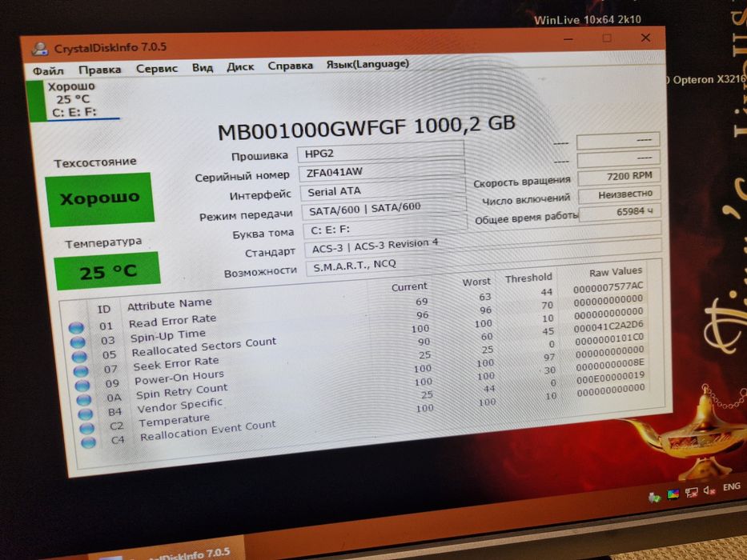
Task: Open the Вид menu
Action: [203, 68]
